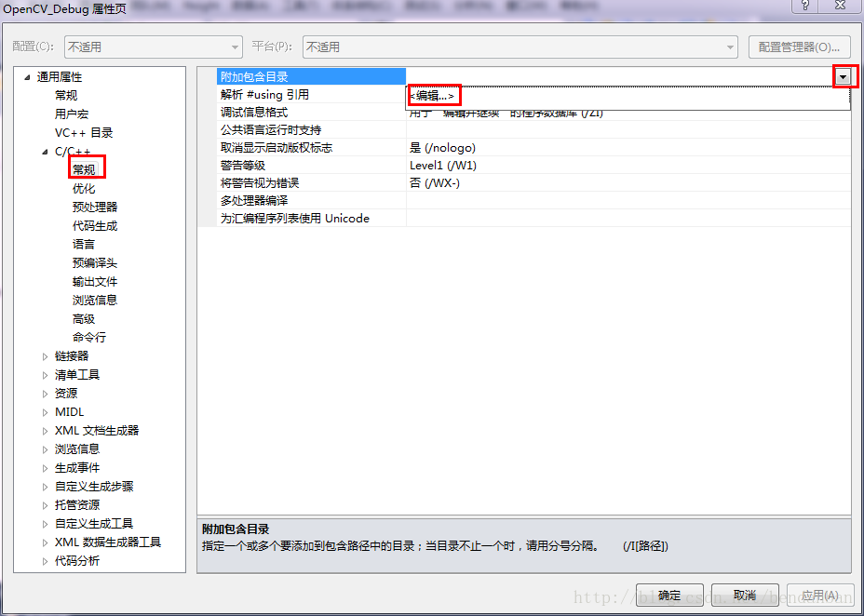
Task: Expand the 托管资源 node
Action: click(x=46, y=505)
